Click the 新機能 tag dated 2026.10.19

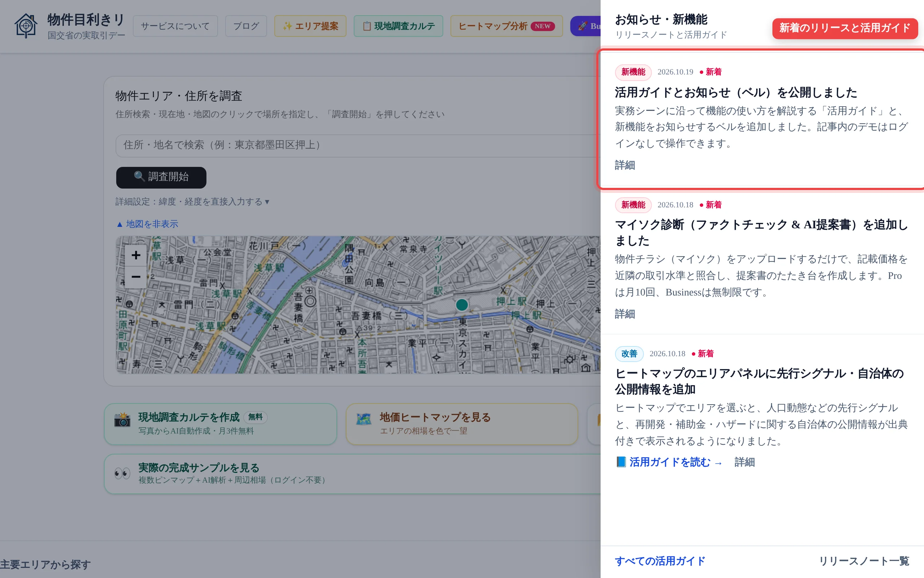tap(633, 72)
